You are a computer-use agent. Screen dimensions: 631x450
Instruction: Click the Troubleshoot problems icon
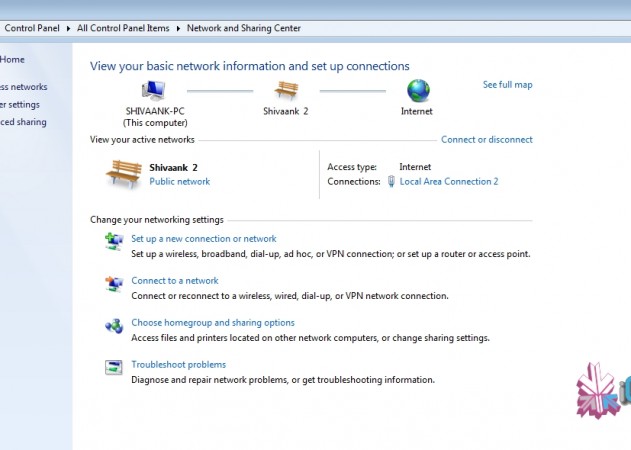tap(113, 367)
